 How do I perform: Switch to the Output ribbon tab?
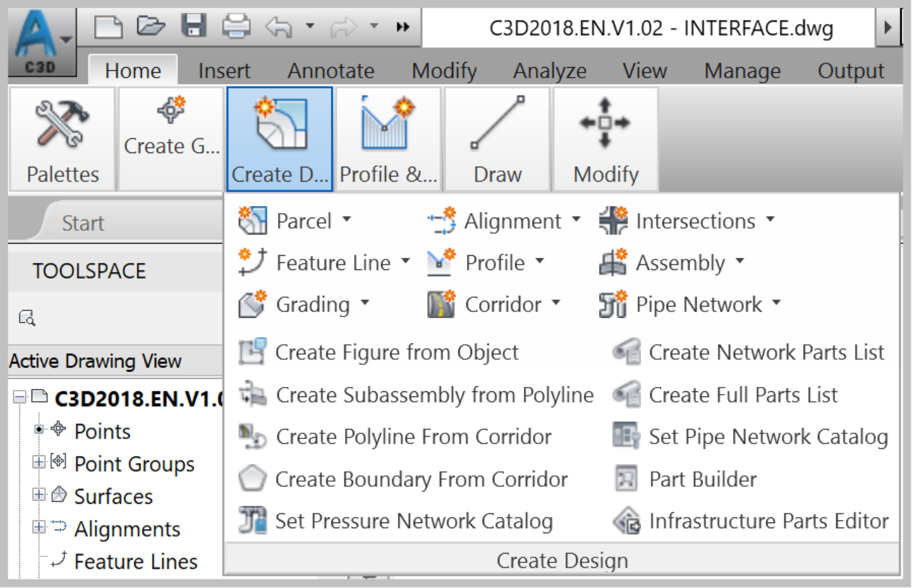851,71
